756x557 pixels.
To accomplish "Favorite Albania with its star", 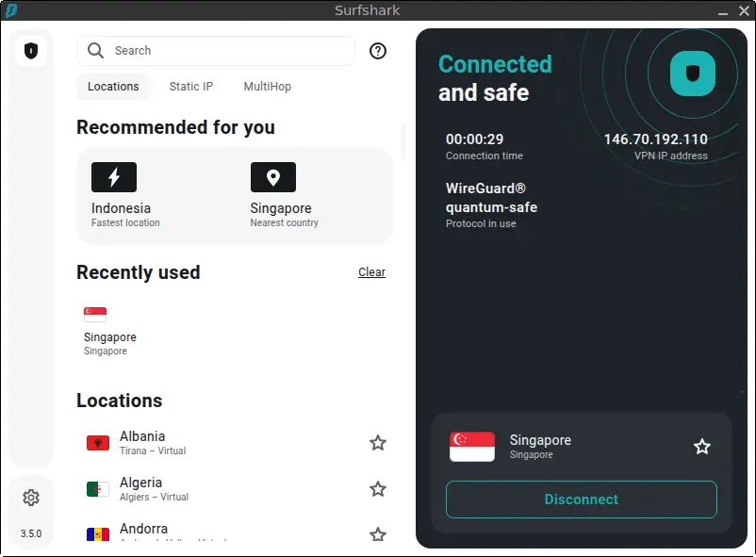I will point(378,443).
